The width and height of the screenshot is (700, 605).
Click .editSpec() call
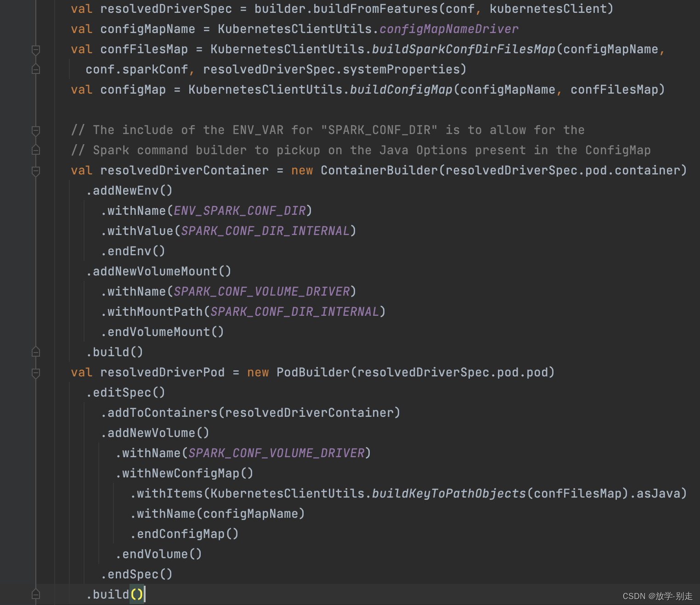tap(126, 392)
